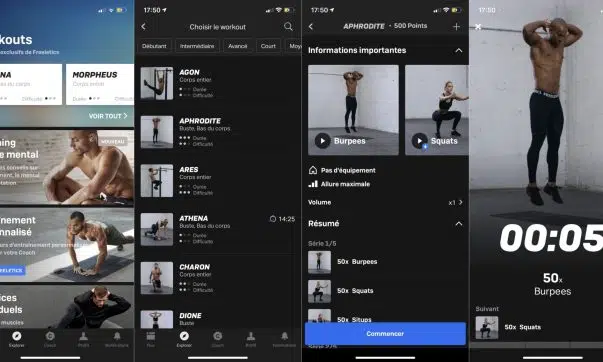Tap the Allure maximale info line

(339, 184)
